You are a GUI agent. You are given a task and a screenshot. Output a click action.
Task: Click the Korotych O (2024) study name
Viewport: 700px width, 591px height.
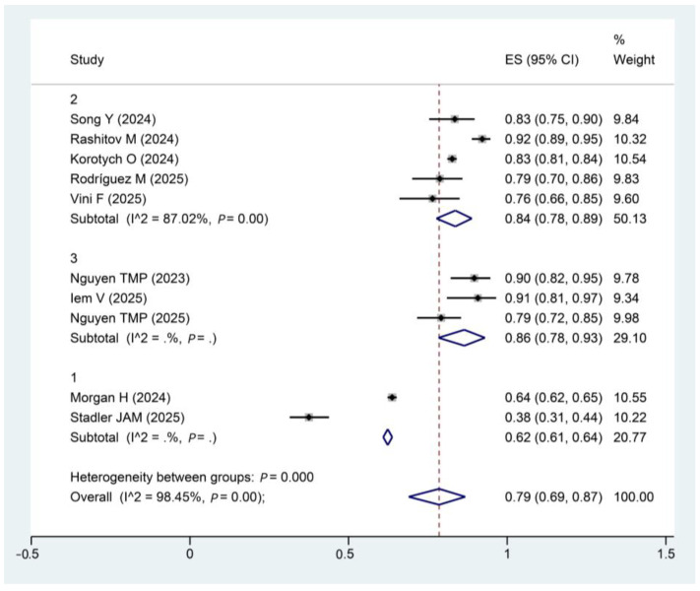124,159
